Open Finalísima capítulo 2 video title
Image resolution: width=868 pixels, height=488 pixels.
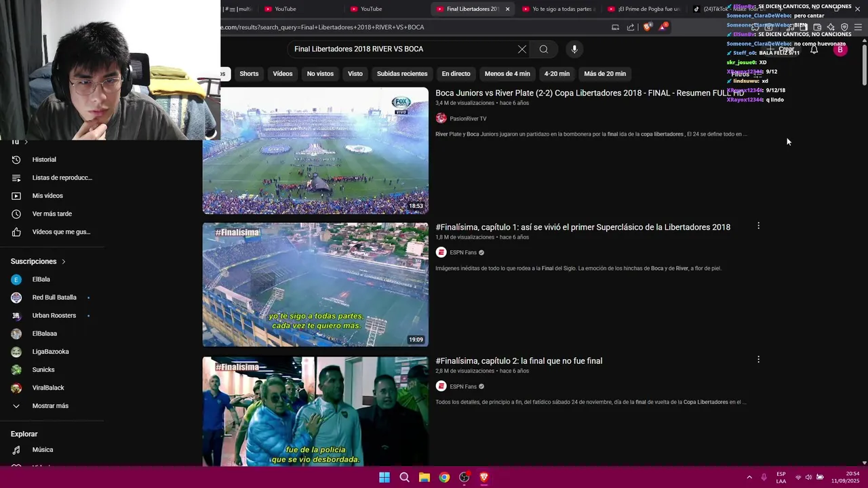pos(519,361)
